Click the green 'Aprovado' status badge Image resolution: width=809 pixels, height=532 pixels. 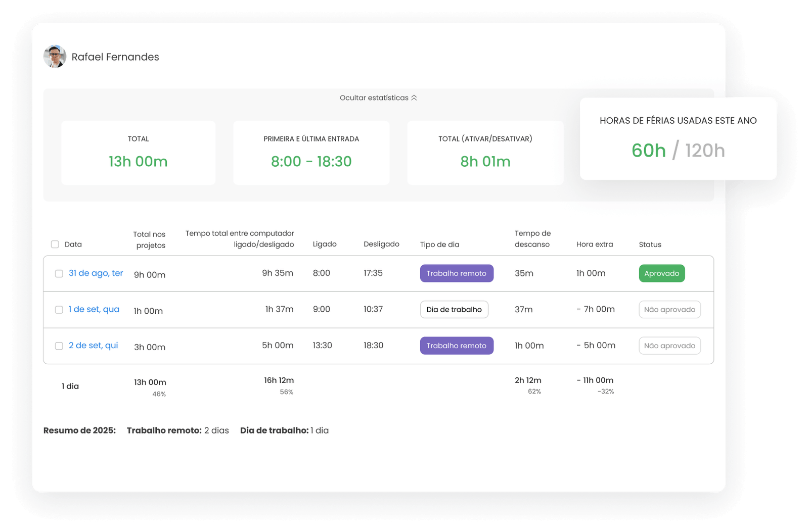(661, 273)
